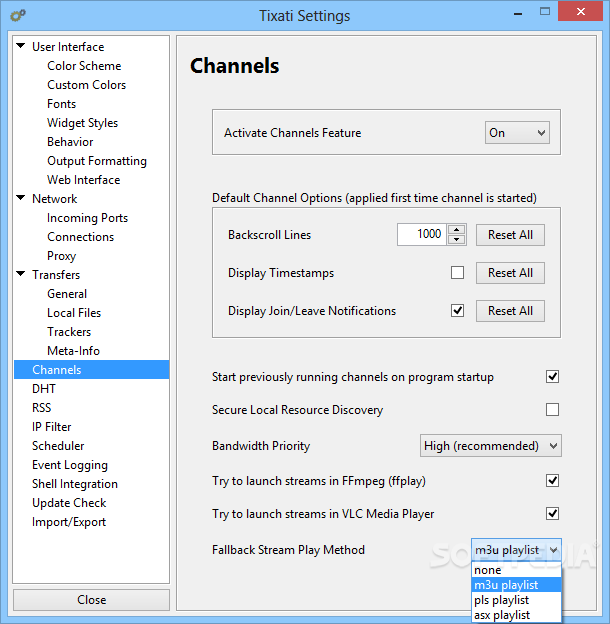Uncheck launch streams in VLC Media Player
This screenshot has height=624, width=610.
click(552, 513)
